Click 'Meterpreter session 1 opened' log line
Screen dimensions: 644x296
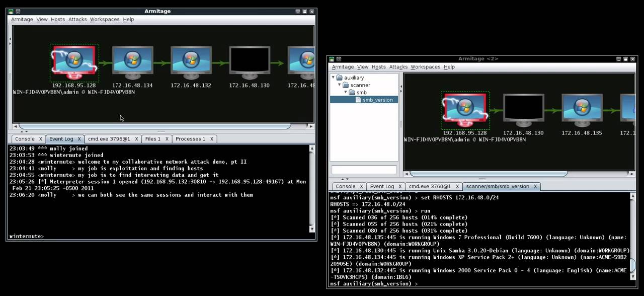[x=157, y=185]
